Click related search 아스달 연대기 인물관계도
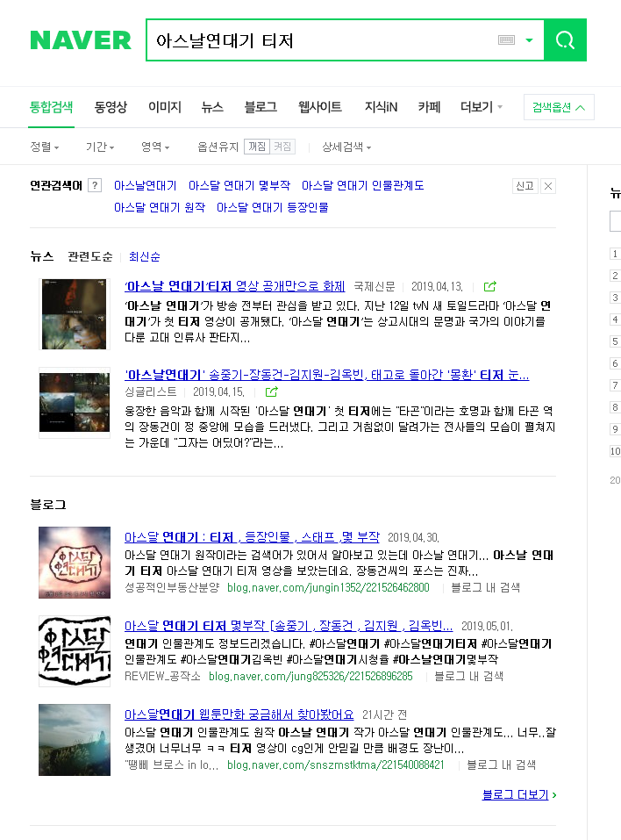 (362, 185)
